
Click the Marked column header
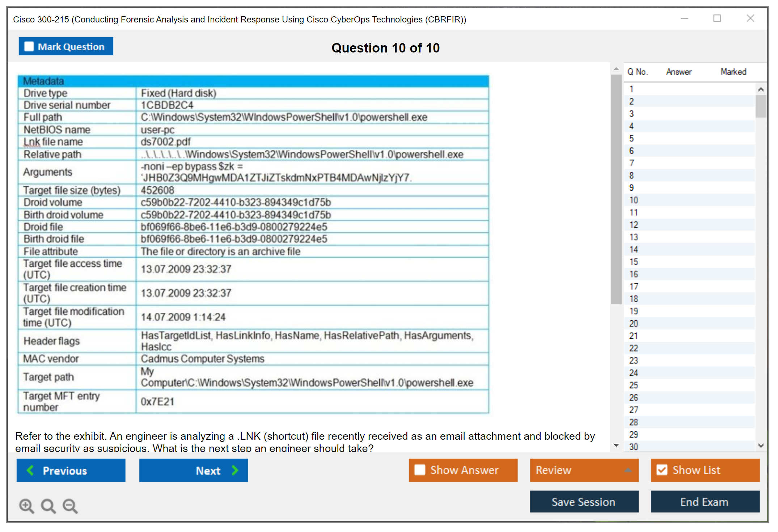coord(733,72)
